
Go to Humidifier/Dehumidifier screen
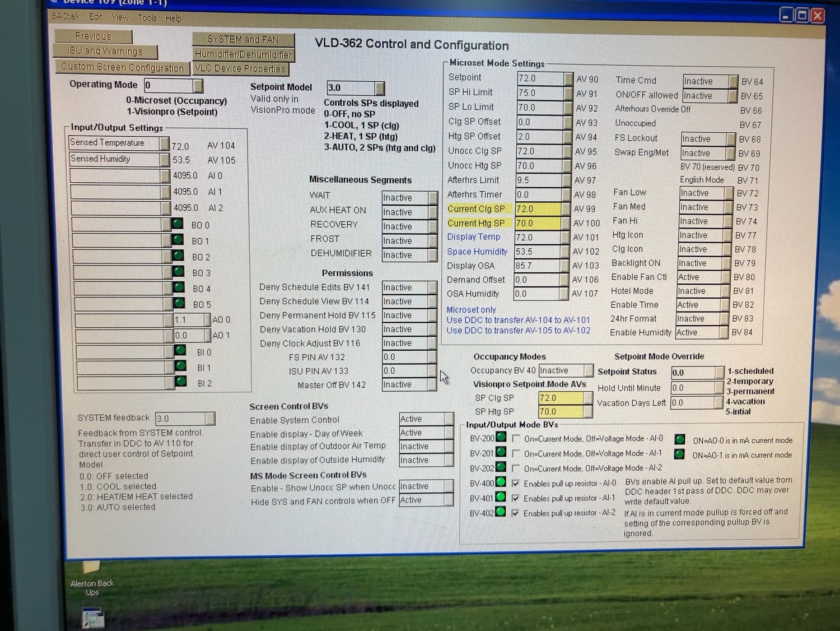click(243, 54)
